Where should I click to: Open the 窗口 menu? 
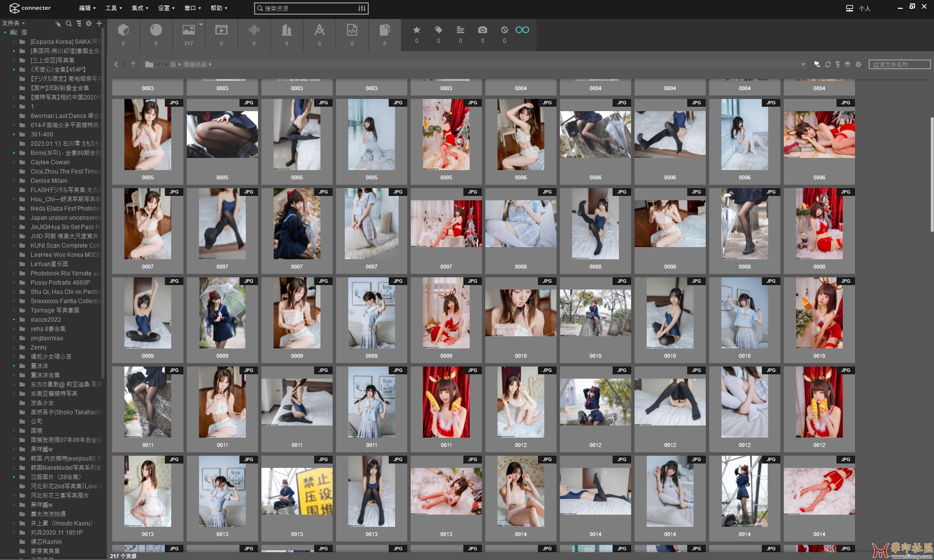click(x=193, y=8)
